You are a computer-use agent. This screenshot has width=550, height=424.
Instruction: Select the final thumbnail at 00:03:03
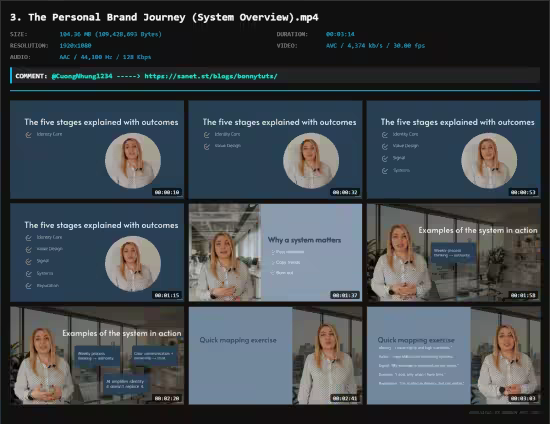pos(454,356)
